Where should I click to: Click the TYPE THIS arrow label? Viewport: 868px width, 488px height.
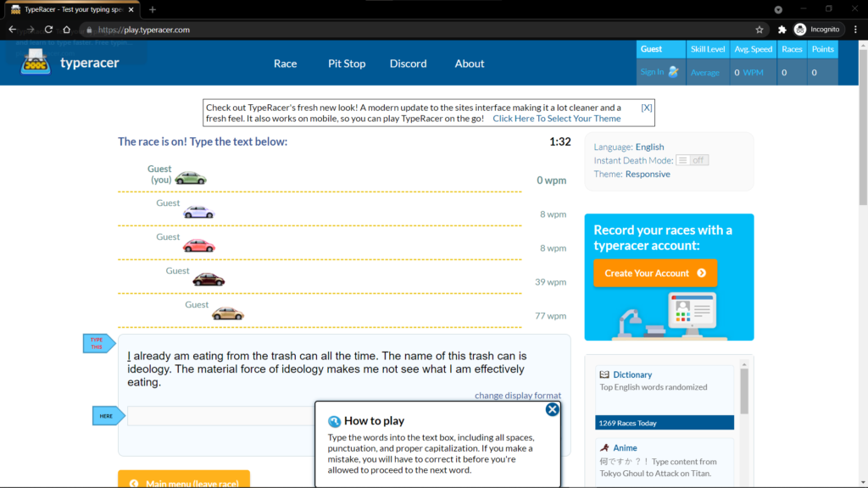pyautogui.click(x=99, y=343)
